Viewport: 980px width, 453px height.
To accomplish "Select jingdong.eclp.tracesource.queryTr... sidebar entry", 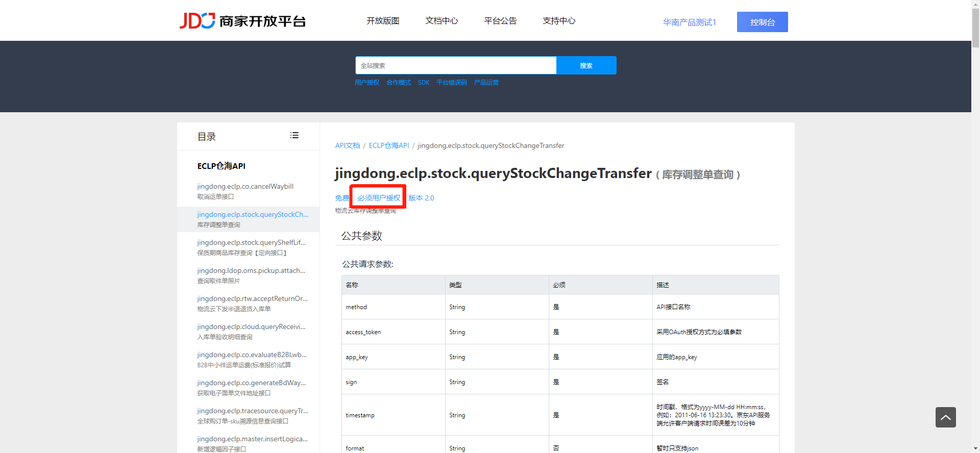I will [253, 411].
